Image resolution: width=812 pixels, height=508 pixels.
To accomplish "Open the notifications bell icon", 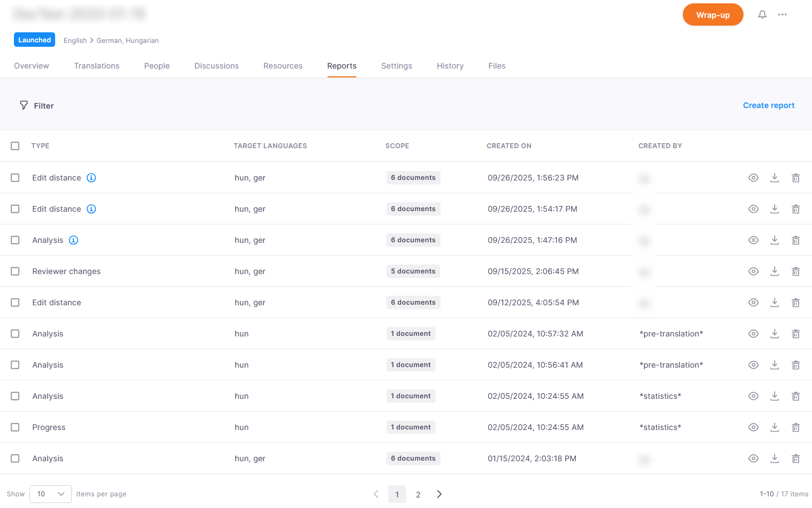I will (x=762, y=14).
